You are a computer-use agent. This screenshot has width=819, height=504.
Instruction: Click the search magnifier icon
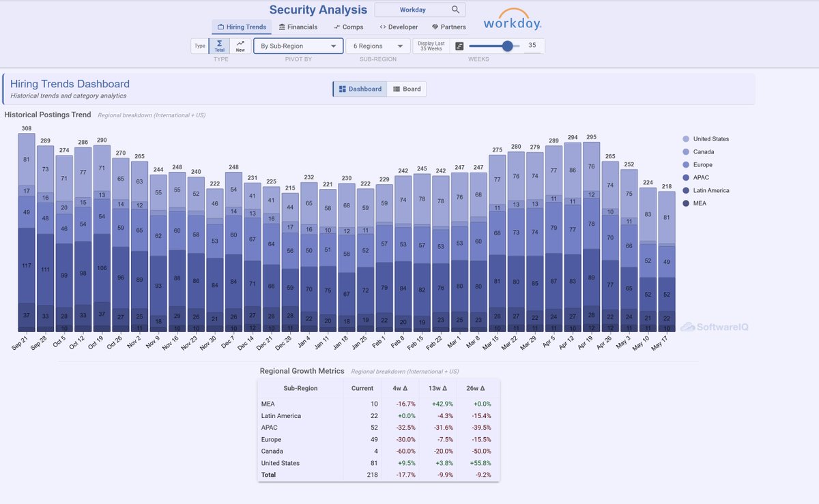455,10
